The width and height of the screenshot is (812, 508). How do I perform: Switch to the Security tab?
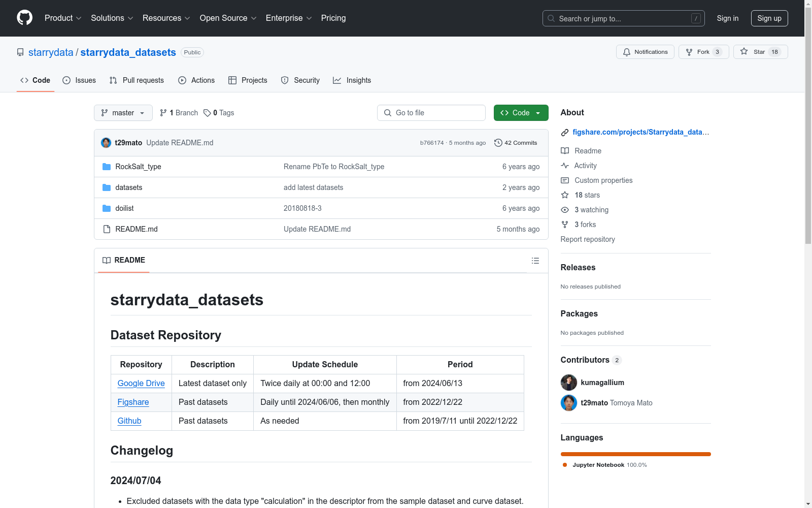pos(300,80)
